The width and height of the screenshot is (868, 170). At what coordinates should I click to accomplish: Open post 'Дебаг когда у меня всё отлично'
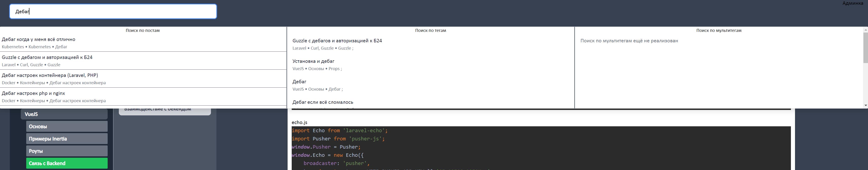click(38, 39)
